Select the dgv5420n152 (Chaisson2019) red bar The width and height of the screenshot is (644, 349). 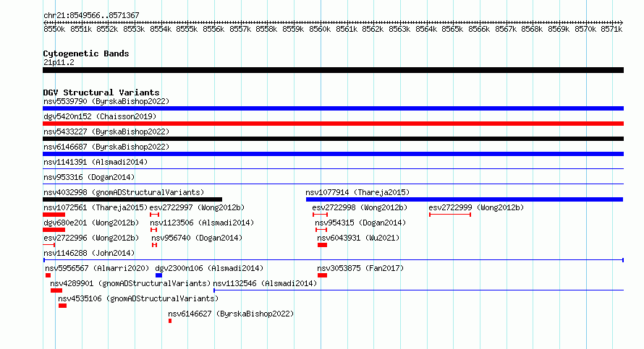coord(333,124)
